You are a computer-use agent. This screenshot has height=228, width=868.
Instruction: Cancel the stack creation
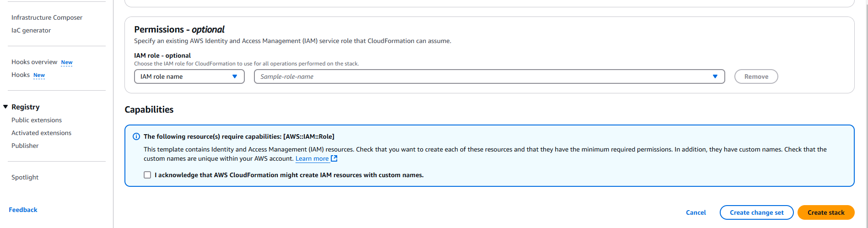696,212
